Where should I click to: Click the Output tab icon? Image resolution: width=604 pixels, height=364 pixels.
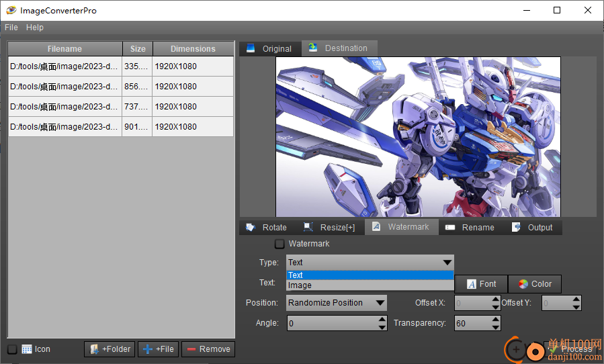[x=516, y=227]
